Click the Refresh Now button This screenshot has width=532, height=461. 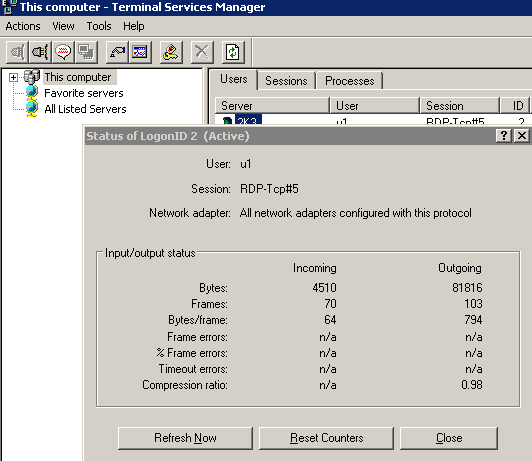pyautogui.click(x=185, y=438)
